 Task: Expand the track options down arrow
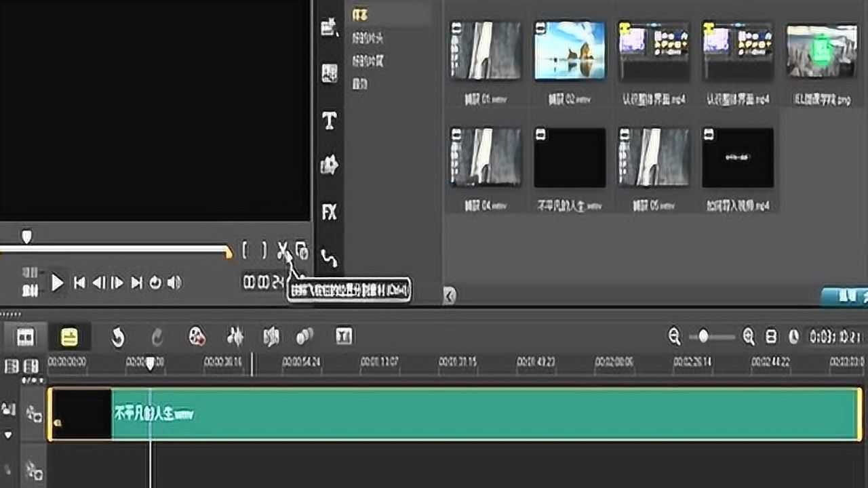click(8, 435)
